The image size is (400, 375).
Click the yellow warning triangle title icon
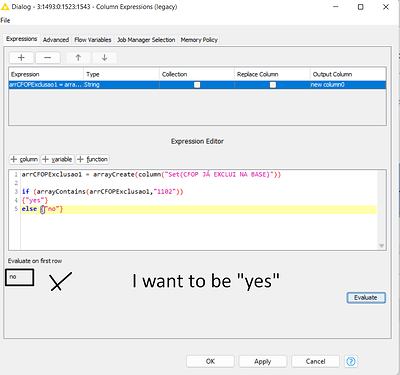5,7
